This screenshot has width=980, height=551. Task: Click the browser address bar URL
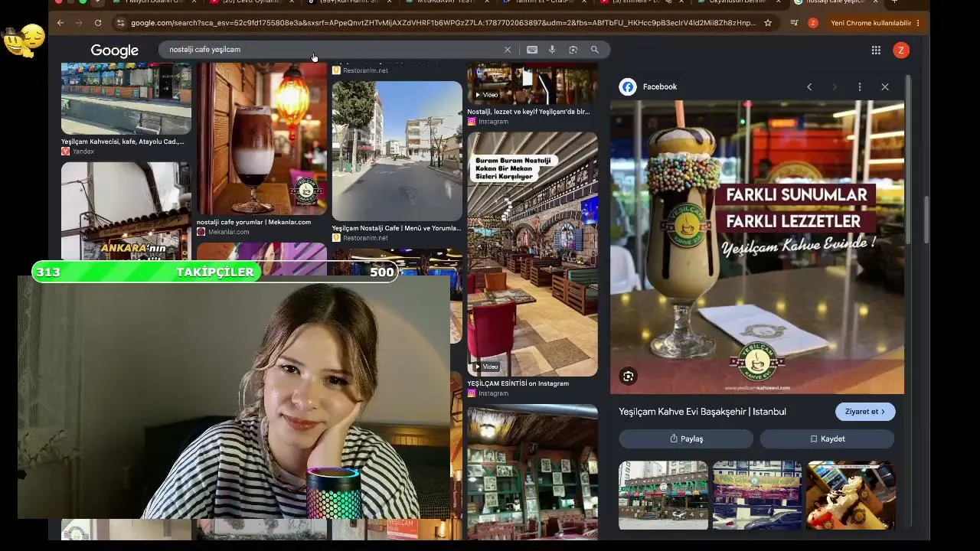[x=443, y=23]
